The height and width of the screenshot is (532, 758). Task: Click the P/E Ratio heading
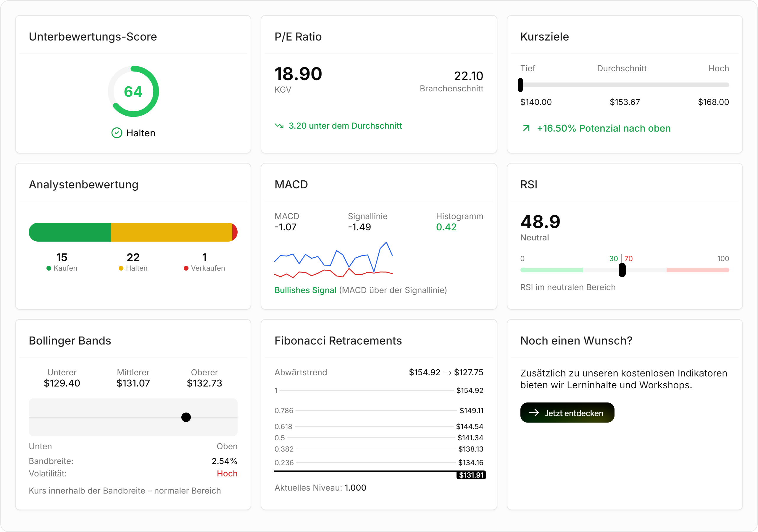(298, 37)
